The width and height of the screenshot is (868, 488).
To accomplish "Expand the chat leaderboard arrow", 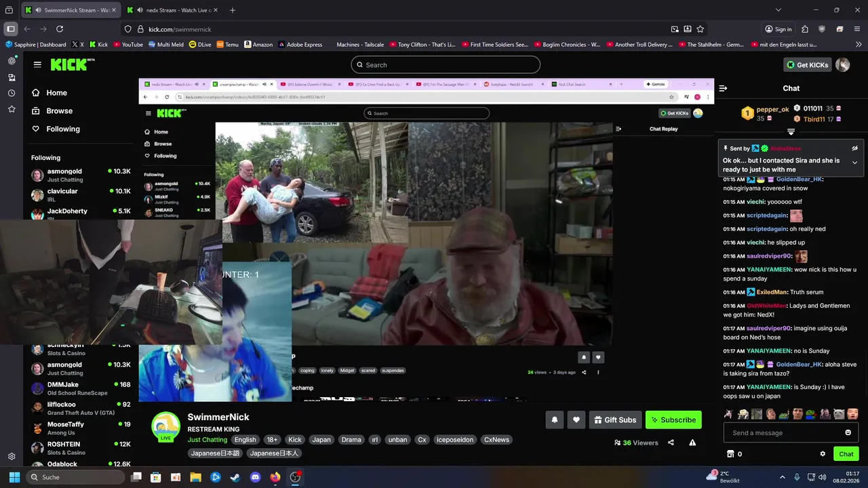I will point(791,131).
